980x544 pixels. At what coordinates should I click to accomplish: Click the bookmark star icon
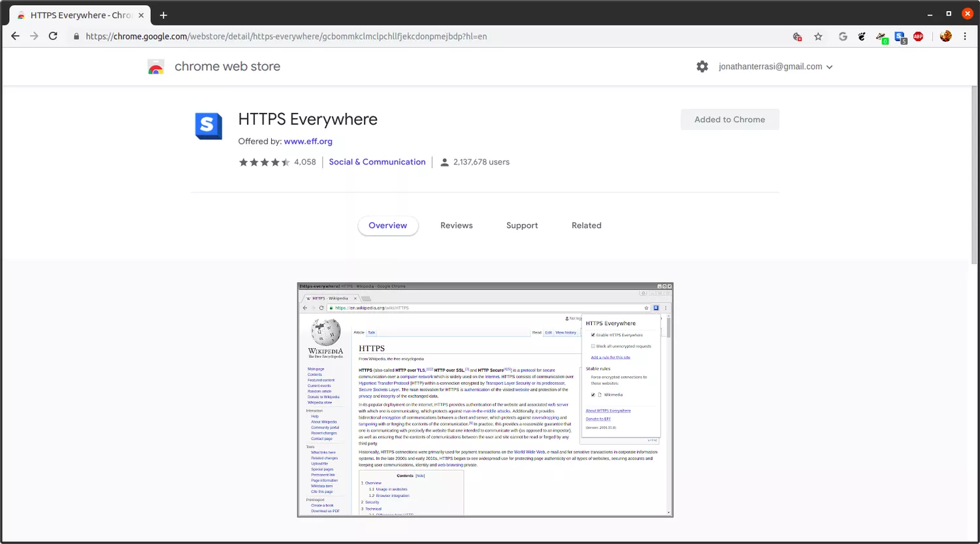pos(818,37)
